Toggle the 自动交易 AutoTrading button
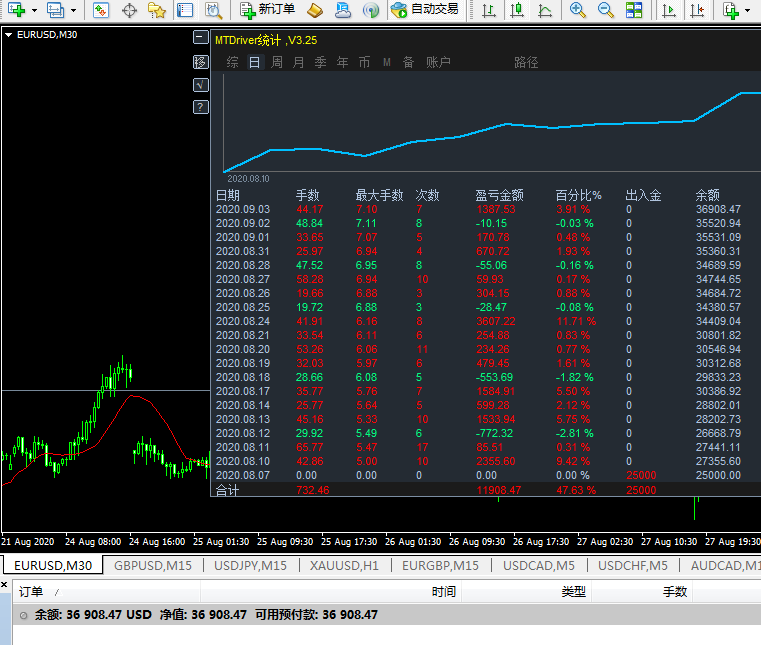This screenshot has width=761, height=645. tap(425, 10)
